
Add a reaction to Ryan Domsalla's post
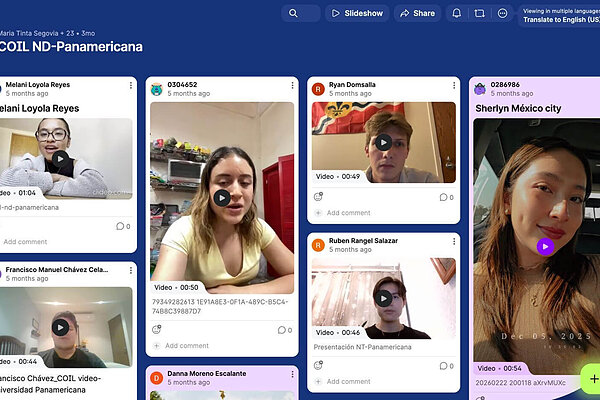[x=318, y=197]
